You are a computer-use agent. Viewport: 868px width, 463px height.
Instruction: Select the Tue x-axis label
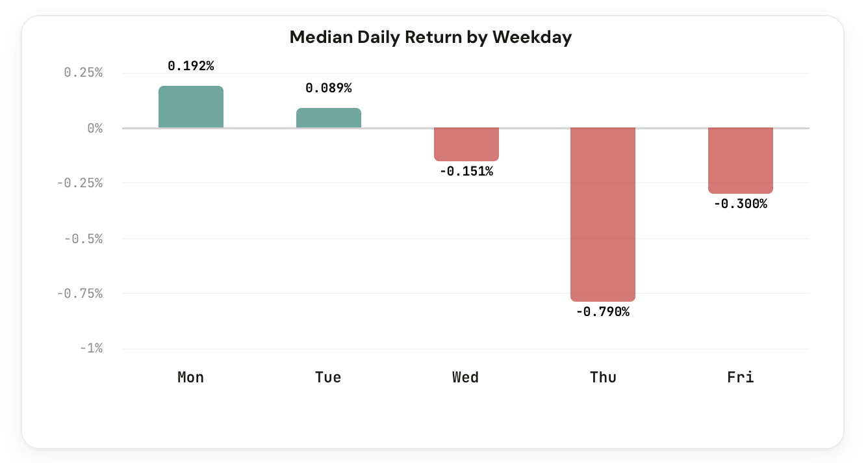pos(329,377)
